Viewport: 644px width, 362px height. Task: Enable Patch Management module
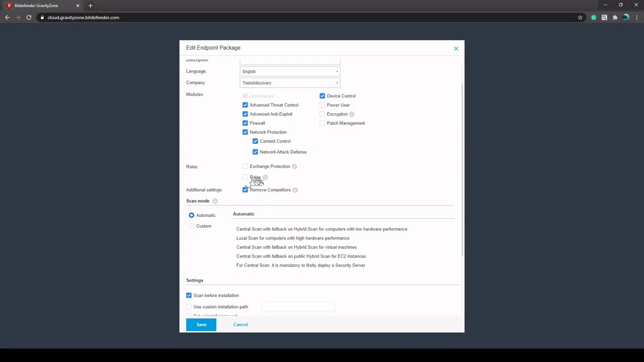[322, 123]
